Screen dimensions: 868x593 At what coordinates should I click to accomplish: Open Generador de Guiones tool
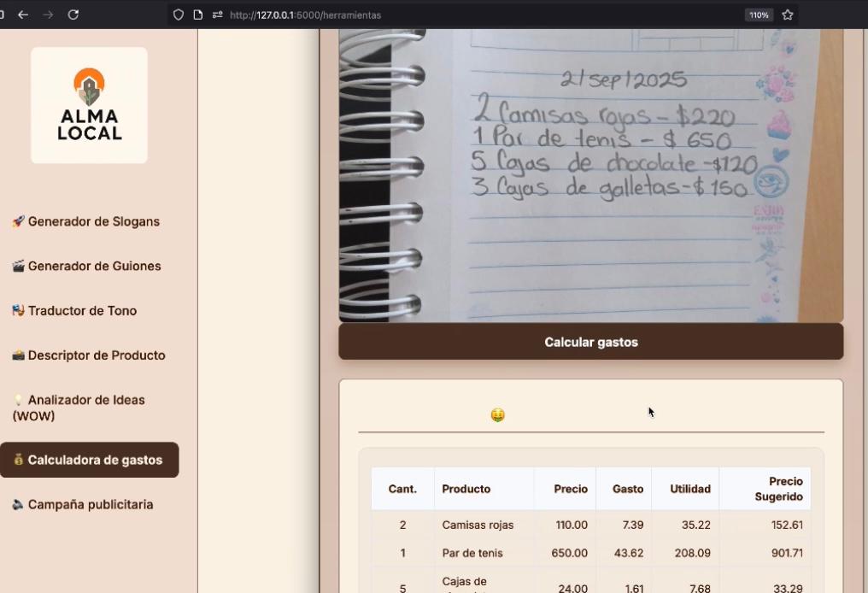[86, 267]
